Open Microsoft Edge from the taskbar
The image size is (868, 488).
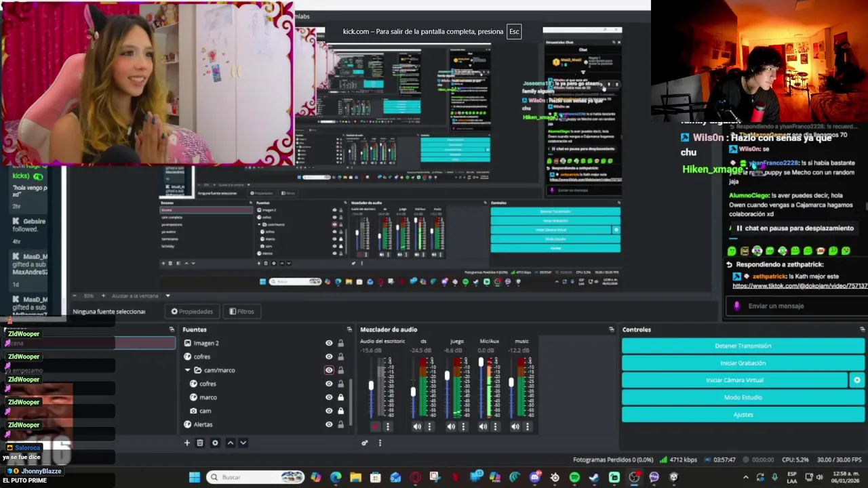click(x=336, y=477)
